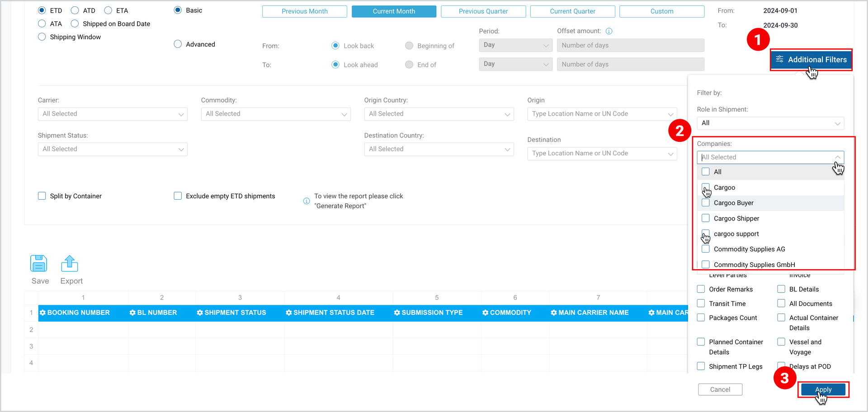Enable Order Remarks checkbox
Screen dimensions: 868x412
click(x=701, y=289)
